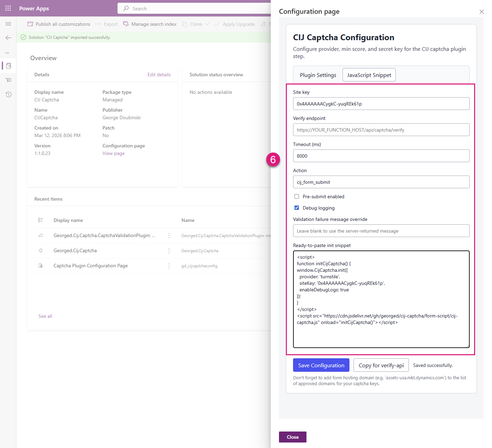Click the Power Apps title text
The image size is (492, 448).
(34, 8)
